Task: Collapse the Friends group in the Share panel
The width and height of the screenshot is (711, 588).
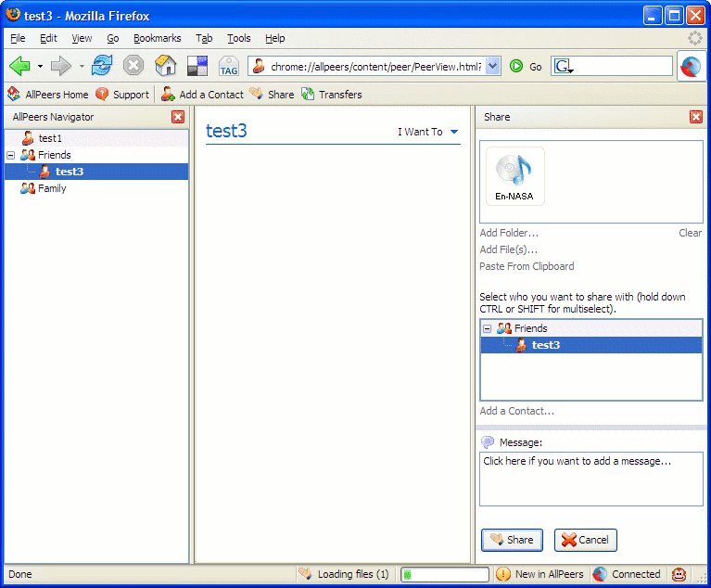Action: click(x=487, y=328)
